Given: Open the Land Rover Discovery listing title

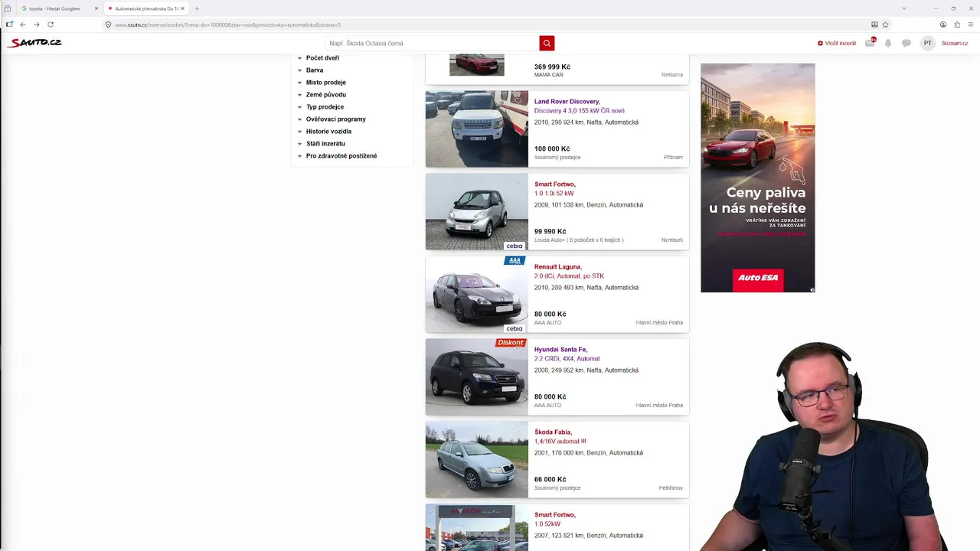Looking at the screenshot, I should 567,101.
